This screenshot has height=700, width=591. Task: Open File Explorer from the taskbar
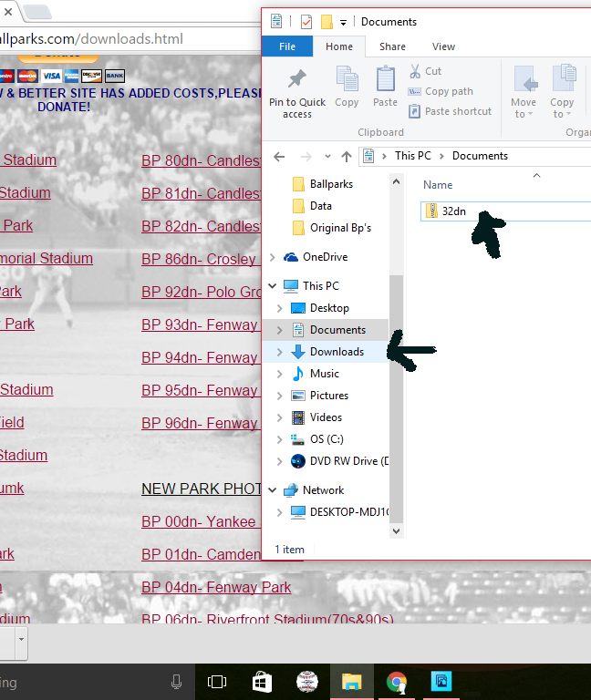[351, 682]
